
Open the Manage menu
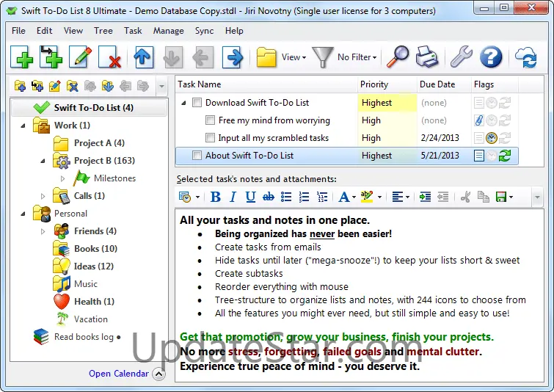pos(168,31)
